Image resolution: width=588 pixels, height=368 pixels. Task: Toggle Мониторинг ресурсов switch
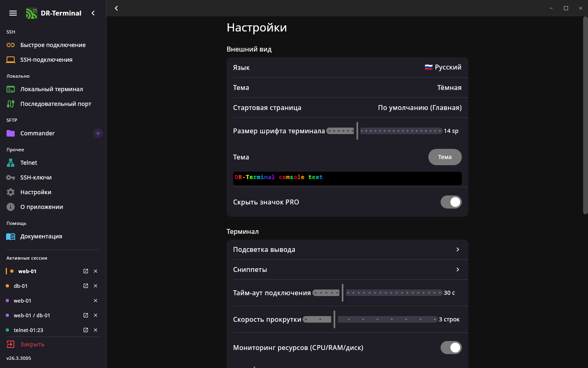451,348
